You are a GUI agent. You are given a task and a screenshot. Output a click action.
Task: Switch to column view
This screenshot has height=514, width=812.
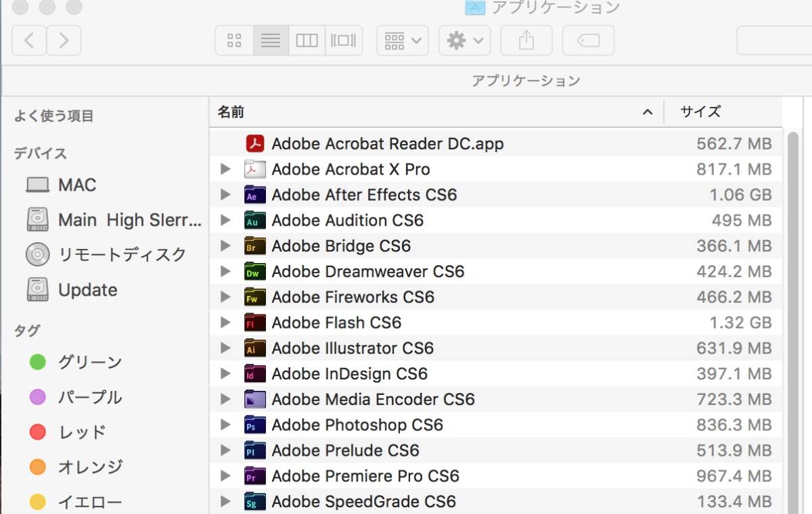coord(307,41)
